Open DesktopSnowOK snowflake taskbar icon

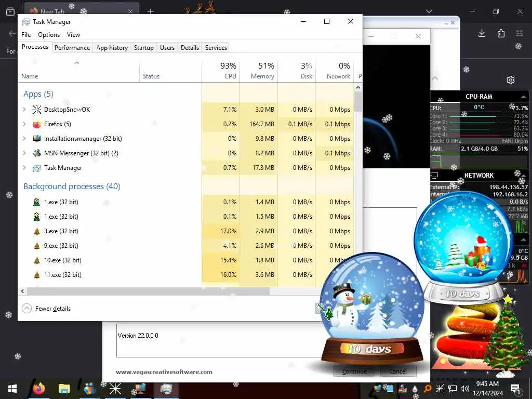pos(115,389)
